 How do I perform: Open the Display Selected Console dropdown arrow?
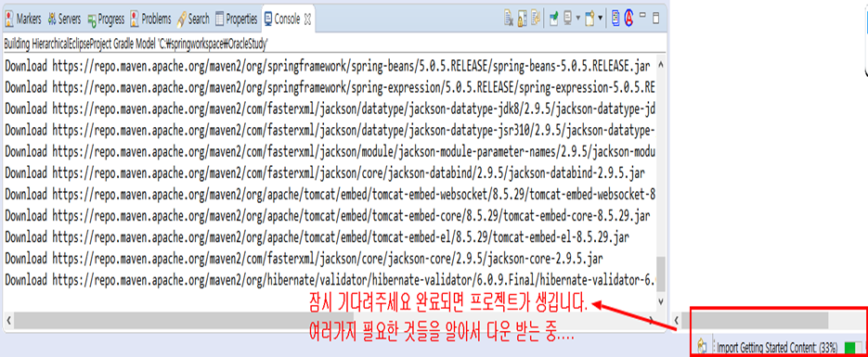[578, 18]
